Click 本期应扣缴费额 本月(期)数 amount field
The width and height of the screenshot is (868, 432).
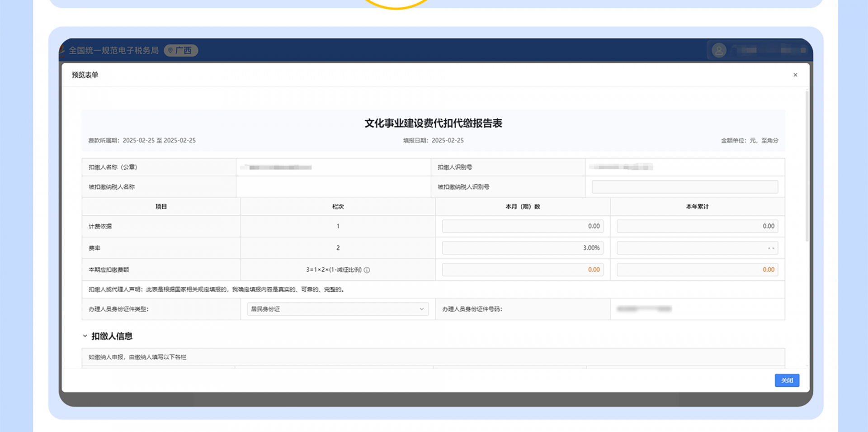click(522, 270)
